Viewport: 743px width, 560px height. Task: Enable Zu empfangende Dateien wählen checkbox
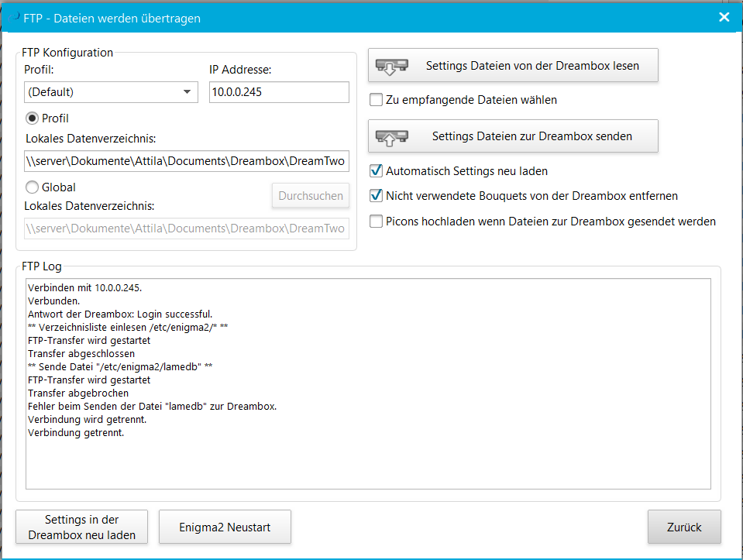377,100
